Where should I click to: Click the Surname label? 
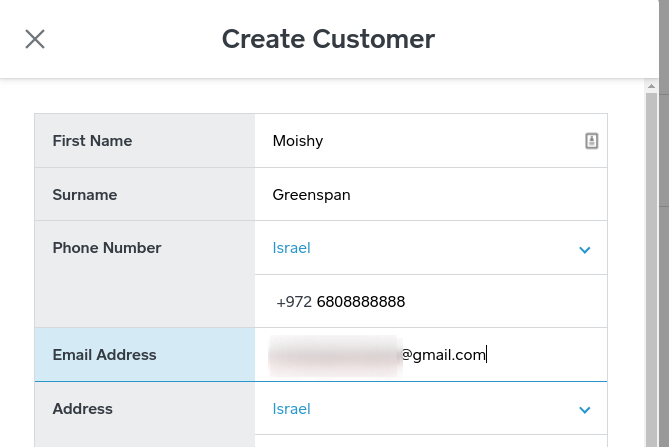[x=85, y=194]
